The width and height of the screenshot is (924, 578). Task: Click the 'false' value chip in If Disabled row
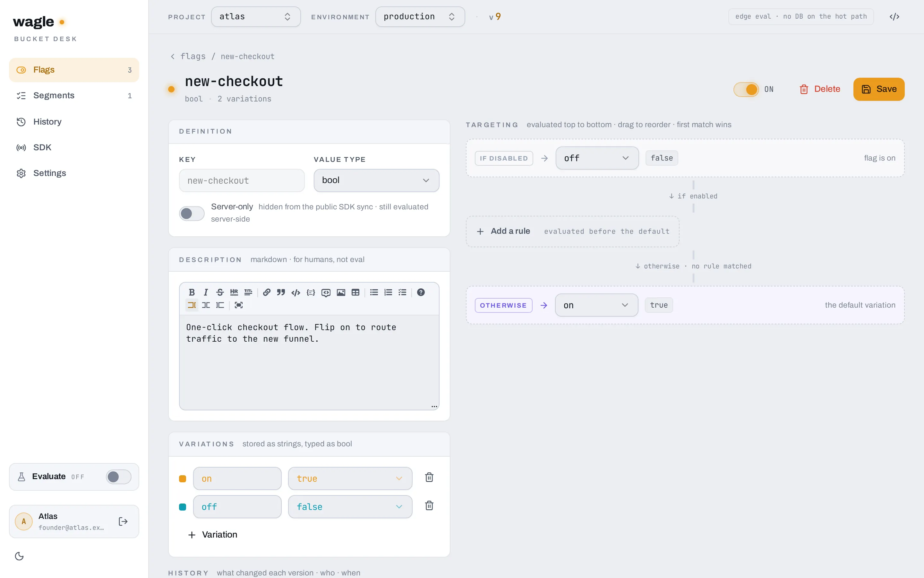[x=662, y=158]
